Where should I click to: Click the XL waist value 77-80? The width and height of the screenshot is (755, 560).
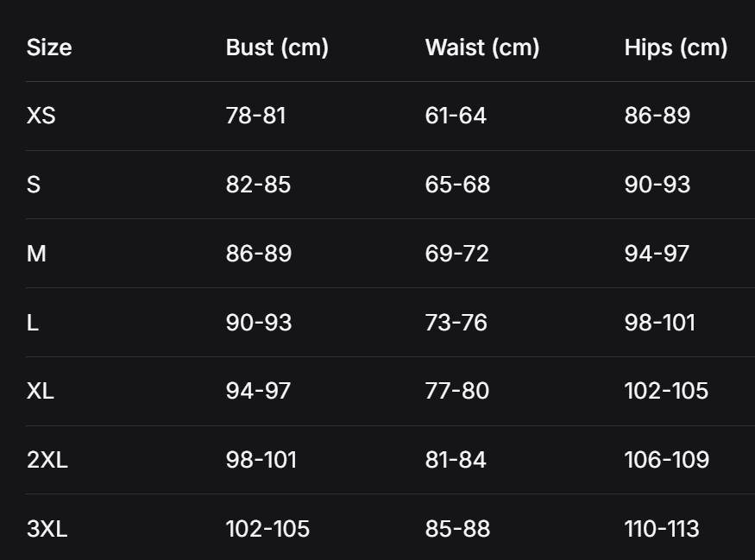[457, 391]
